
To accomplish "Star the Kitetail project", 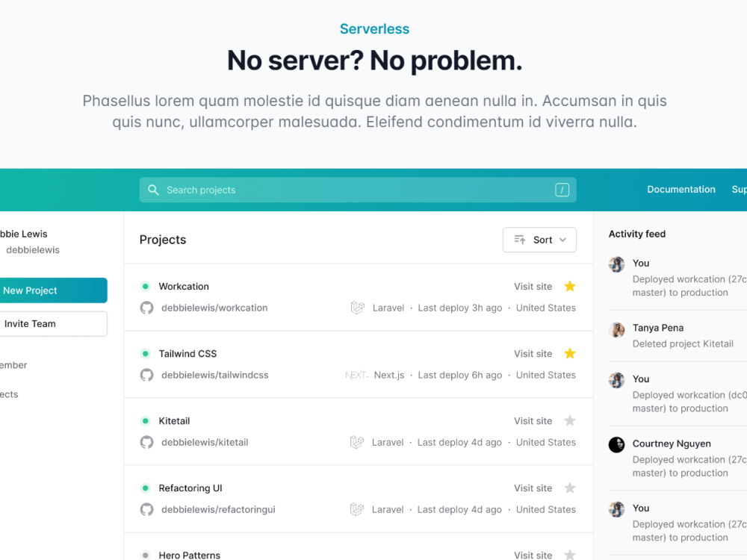I will [570, 420].
